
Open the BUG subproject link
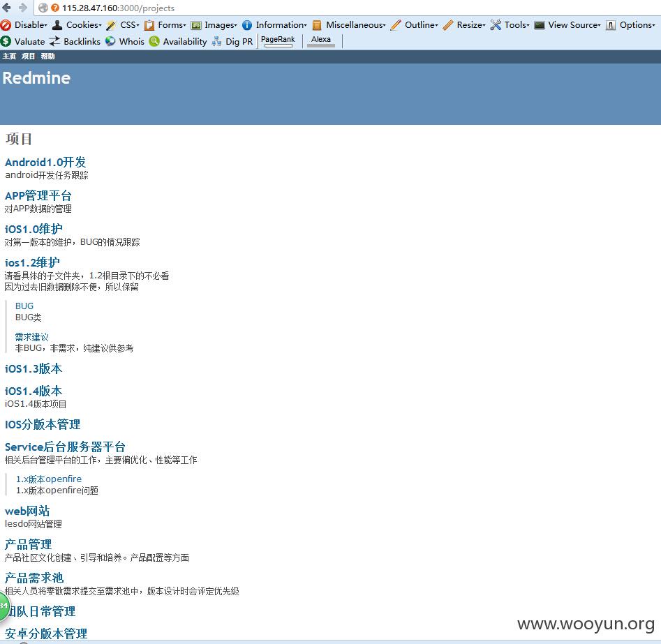coord(24,306)
